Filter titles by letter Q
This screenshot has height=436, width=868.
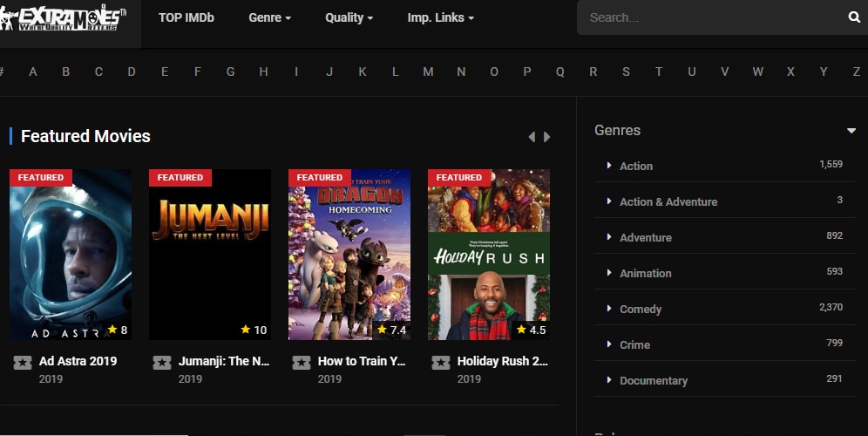pyautogui.click(x=560, y=72)
